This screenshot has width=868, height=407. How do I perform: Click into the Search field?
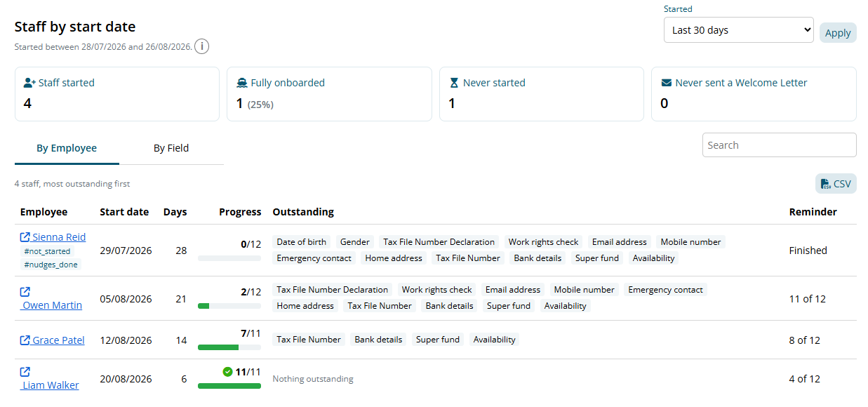click(x=779, y=145)
